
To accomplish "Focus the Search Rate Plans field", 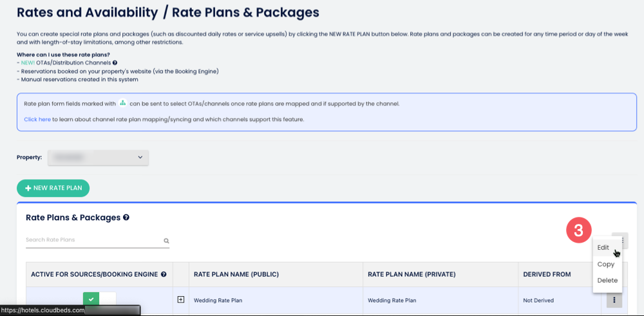I will coord(90,240).
